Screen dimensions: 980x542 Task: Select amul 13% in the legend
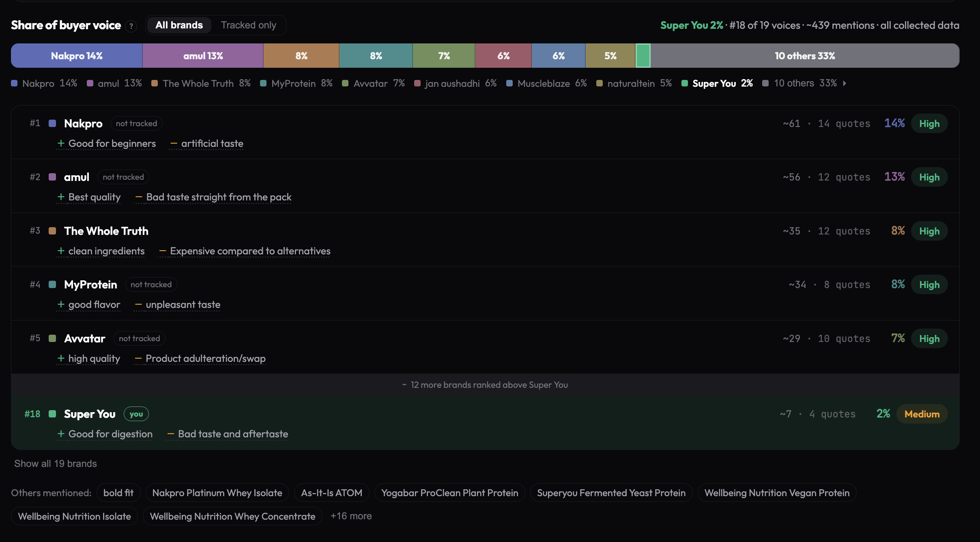tap(114, 83)
